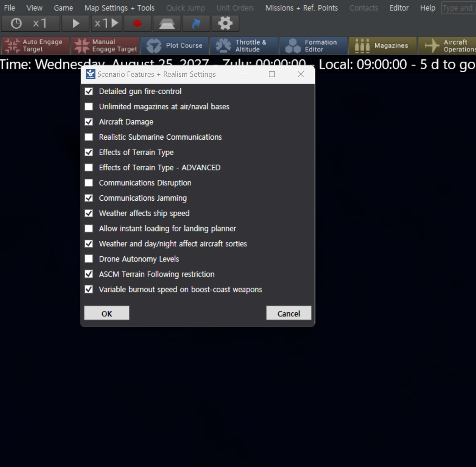Disable Communications Jamming checkbox

tap(89, 198)
